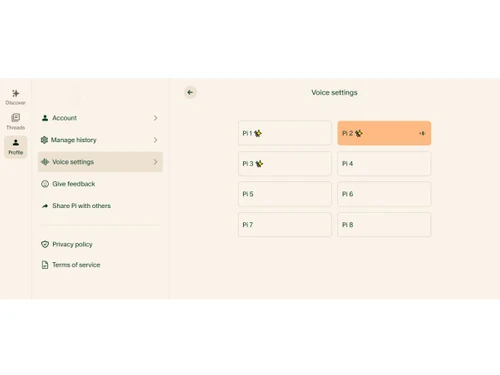The image size is (500, 375).
Task: Click the Voice settings page title
Action: point(334,93)
